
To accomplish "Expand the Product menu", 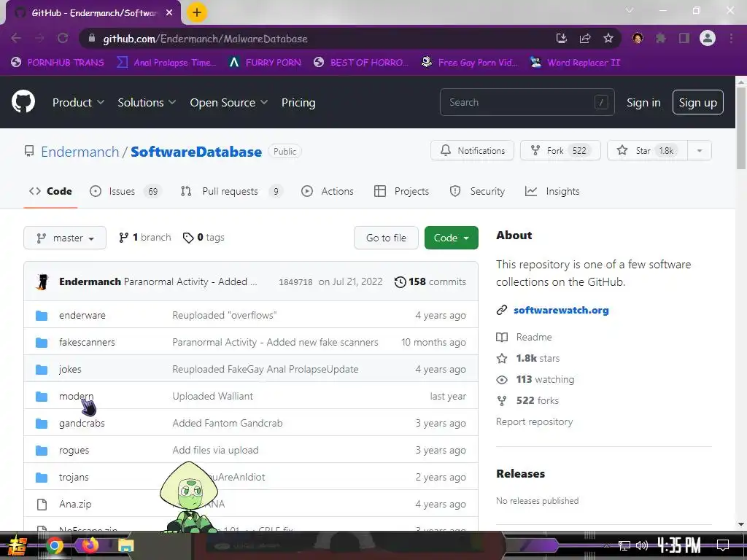I will click(x=78, y=102).
